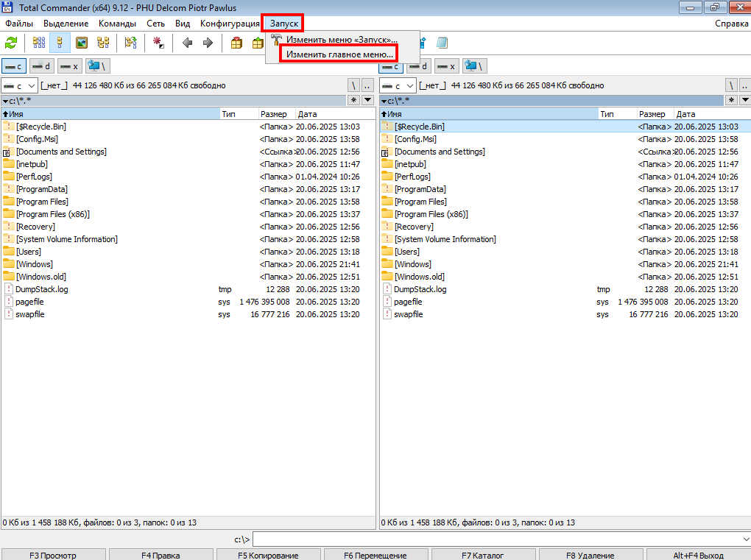Switch to brief file names view icon
751x560 pixels.
[39, 43]
